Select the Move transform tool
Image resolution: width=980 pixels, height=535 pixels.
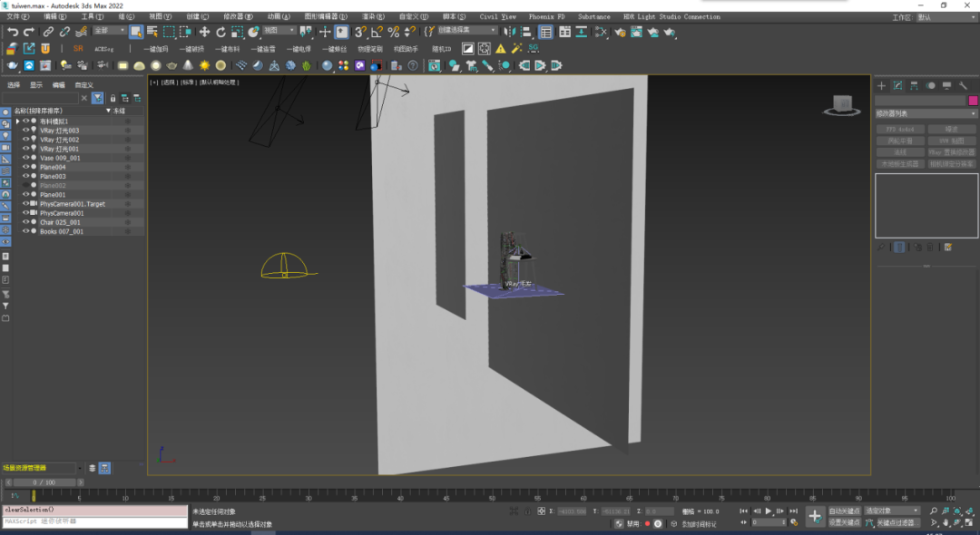click(x=204, y=32)
